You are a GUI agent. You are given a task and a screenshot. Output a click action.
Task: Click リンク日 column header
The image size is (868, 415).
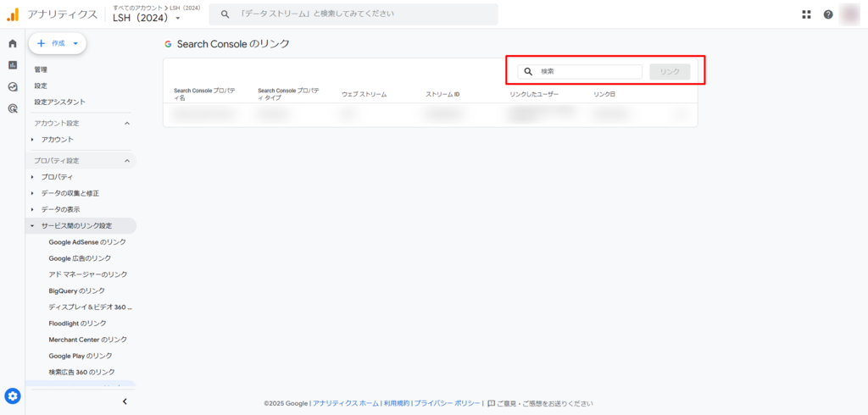604,95
